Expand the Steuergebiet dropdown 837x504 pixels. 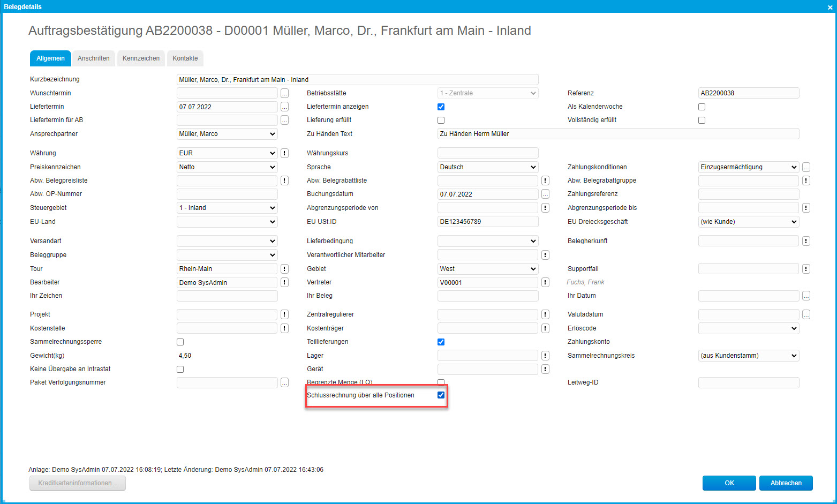(x=227, y=208)
